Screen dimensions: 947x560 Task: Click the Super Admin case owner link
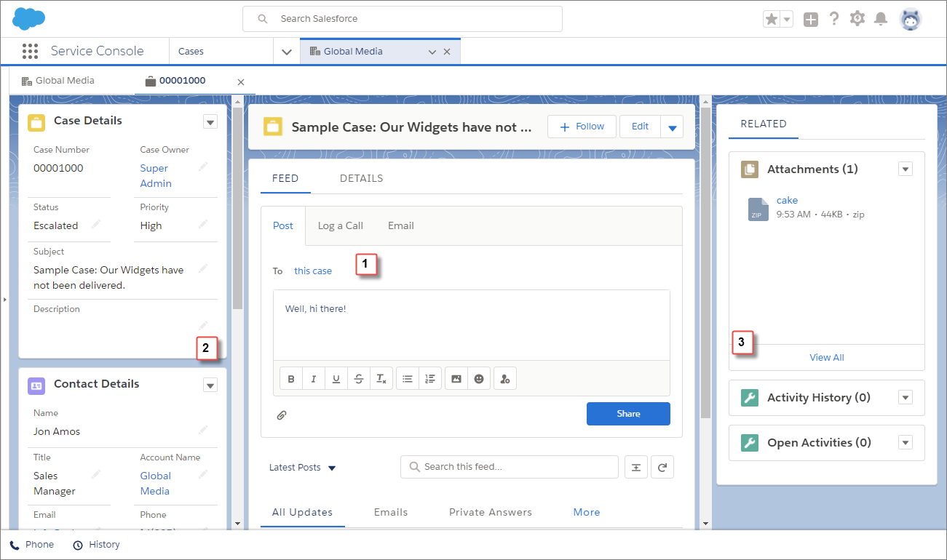[156, 176]
